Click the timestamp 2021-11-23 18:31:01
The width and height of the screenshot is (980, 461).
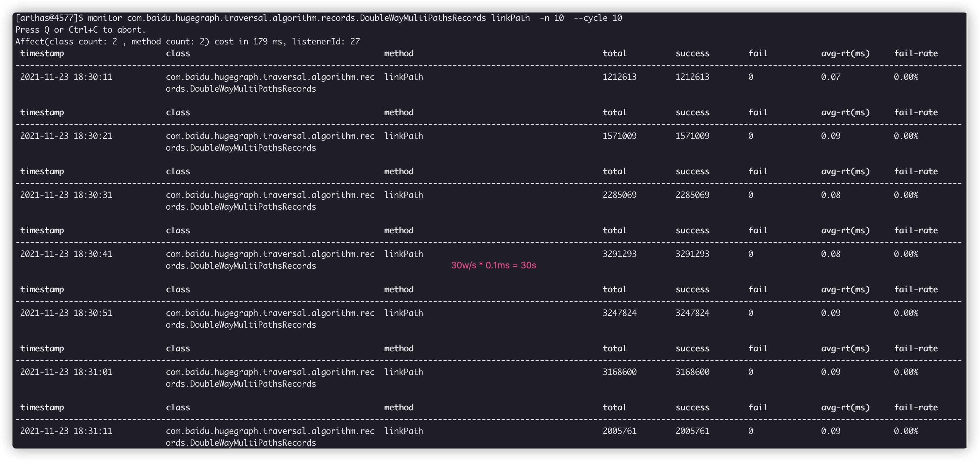pyautogui.click(x=66, y=372)
